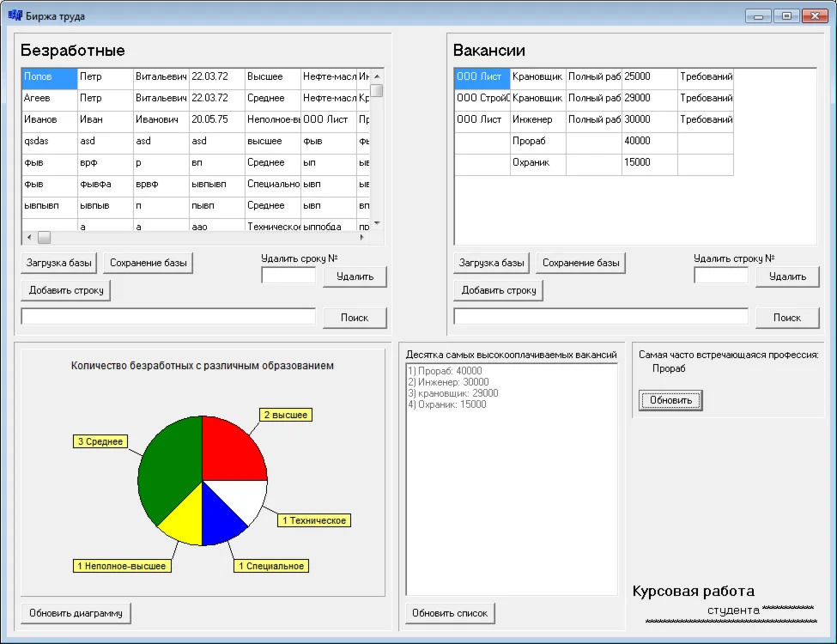The height and width of the screenshot is (644, 837).
Task: Click right arrow of horizontal table scrollbar
Action: point(361,238)
